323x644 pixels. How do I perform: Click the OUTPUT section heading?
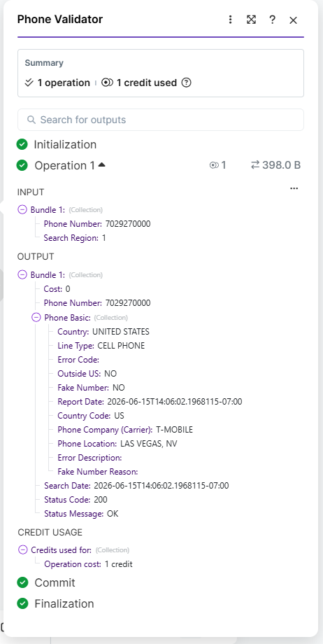pyautogui.click(x=36, y=257)
